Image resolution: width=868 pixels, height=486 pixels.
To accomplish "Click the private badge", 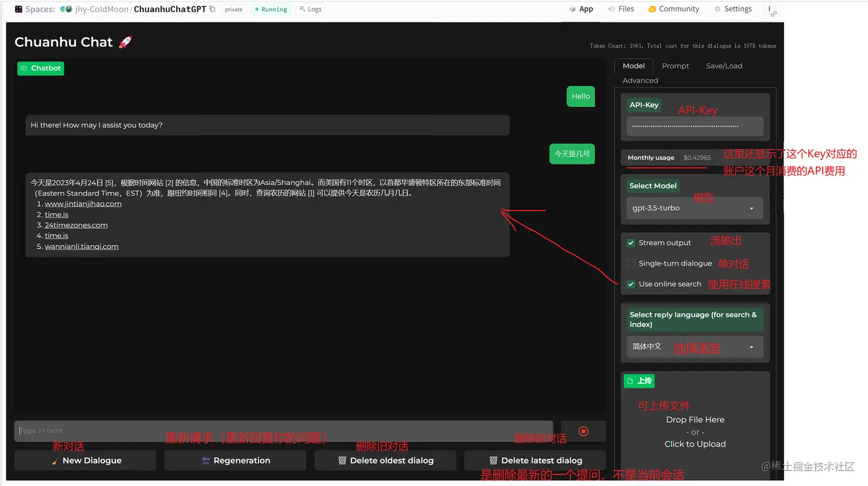I will 234,9.
